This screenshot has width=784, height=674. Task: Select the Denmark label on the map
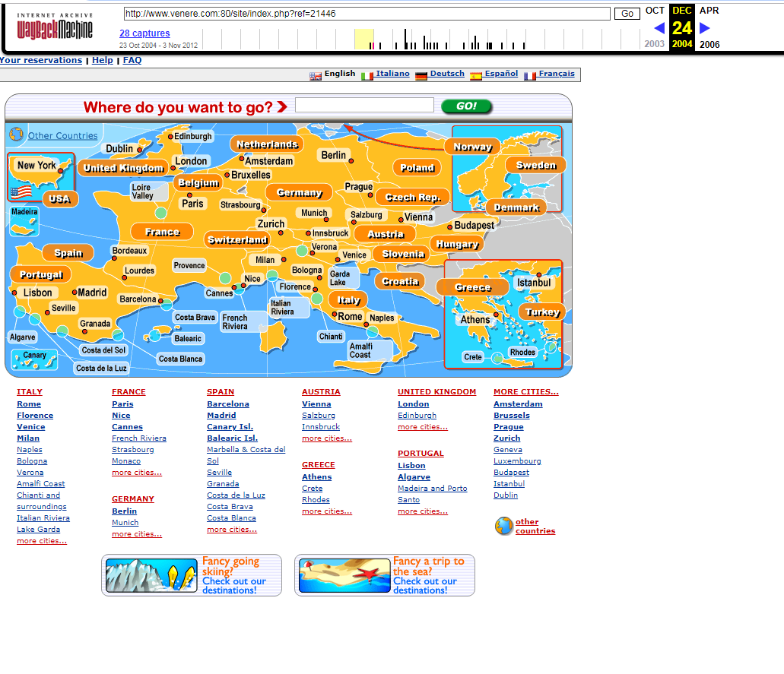point(516,207)
